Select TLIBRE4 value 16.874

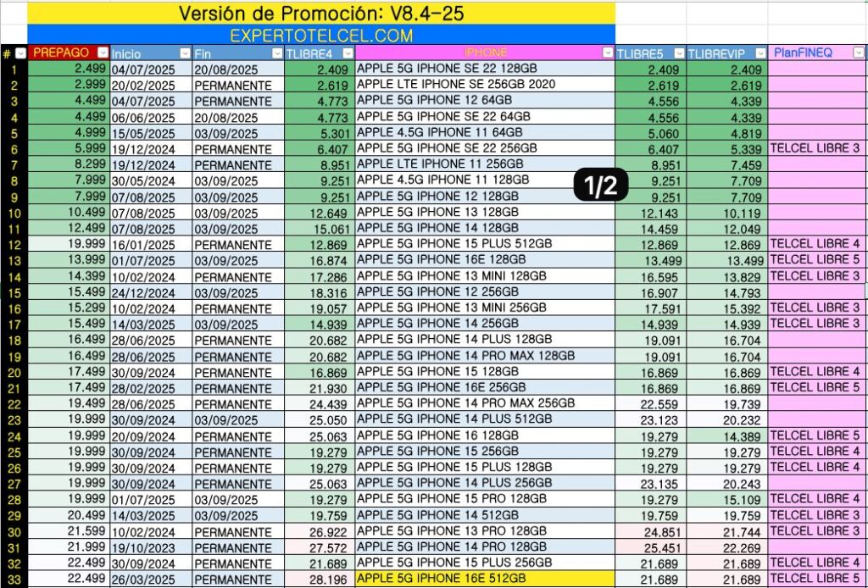[320, 261]
